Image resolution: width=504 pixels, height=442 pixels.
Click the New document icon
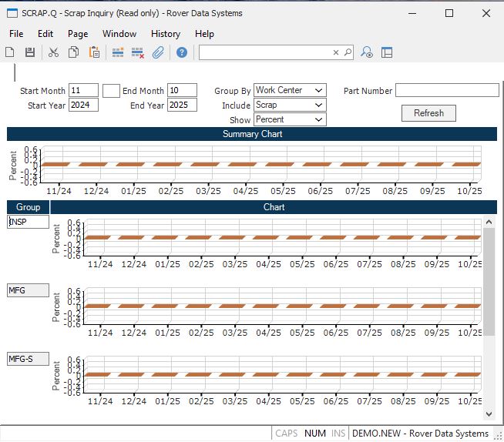(x=10, y=52)
